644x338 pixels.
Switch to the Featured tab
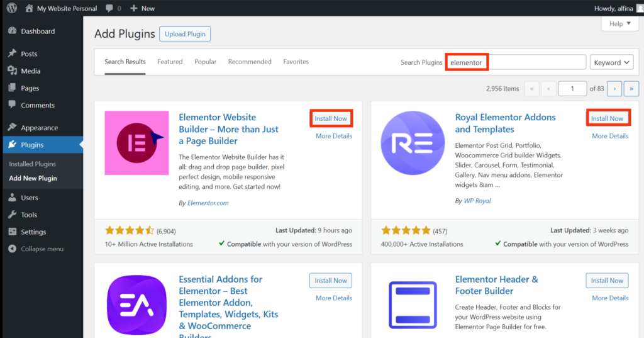coord(170,62)
